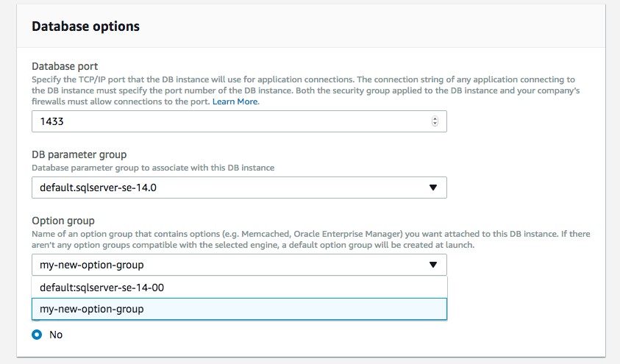Click the DB parameter group description text
The height and width of the screenshot is (364, 620).
click(x=153, y=168)
